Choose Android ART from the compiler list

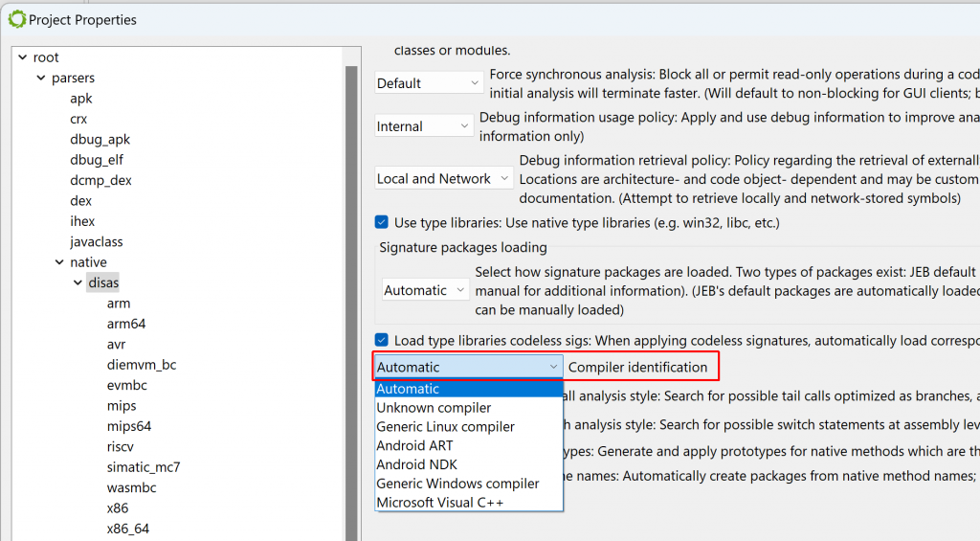pos(414,445)
